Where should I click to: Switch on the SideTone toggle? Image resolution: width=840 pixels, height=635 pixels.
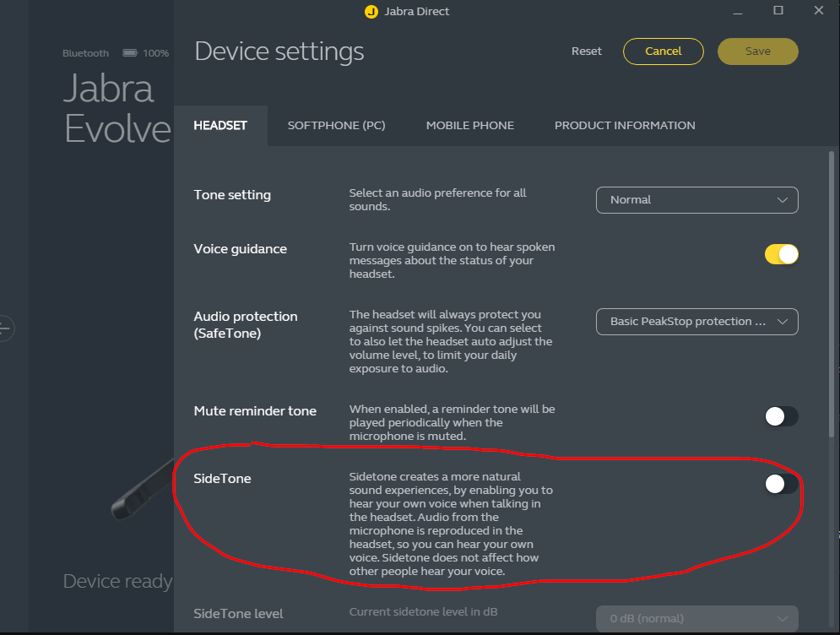coord(781,484)
